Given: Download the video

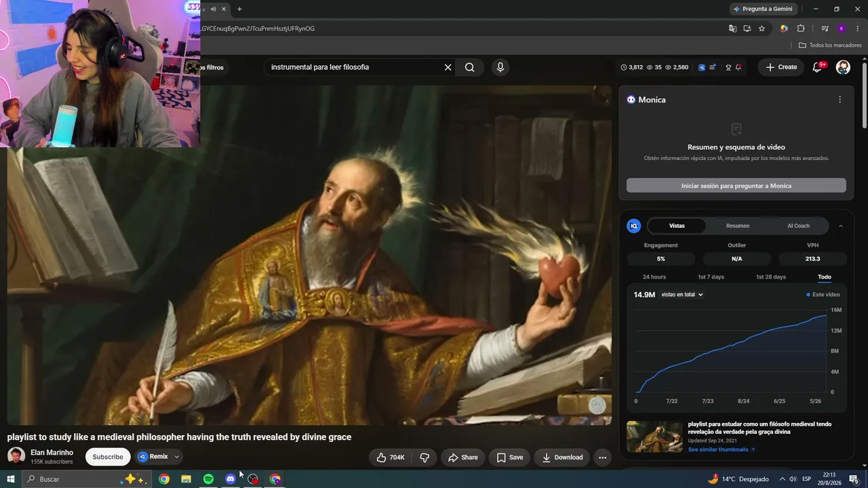Looking at the screenshot, I should tap(562, 457).
